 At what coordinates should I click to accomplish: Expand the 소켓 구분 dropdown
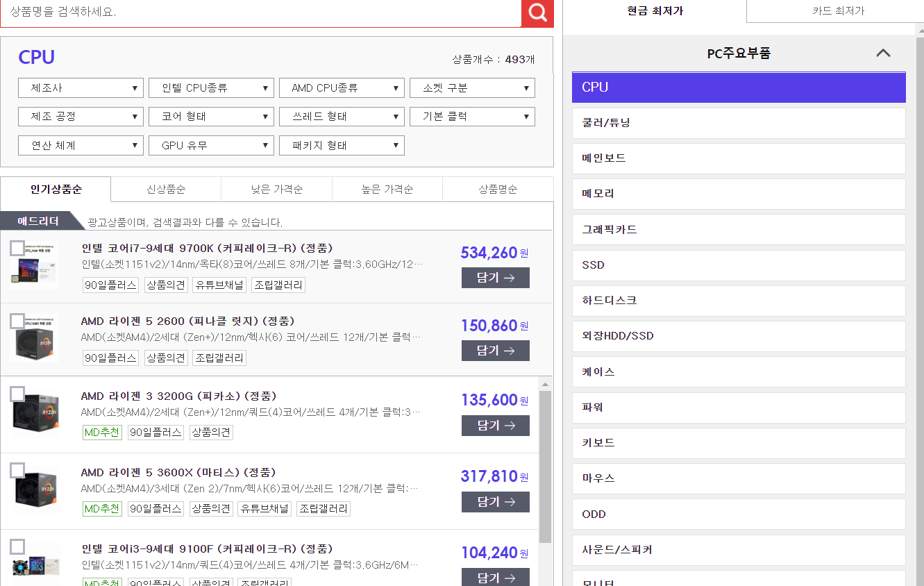(x=472, y=88)
